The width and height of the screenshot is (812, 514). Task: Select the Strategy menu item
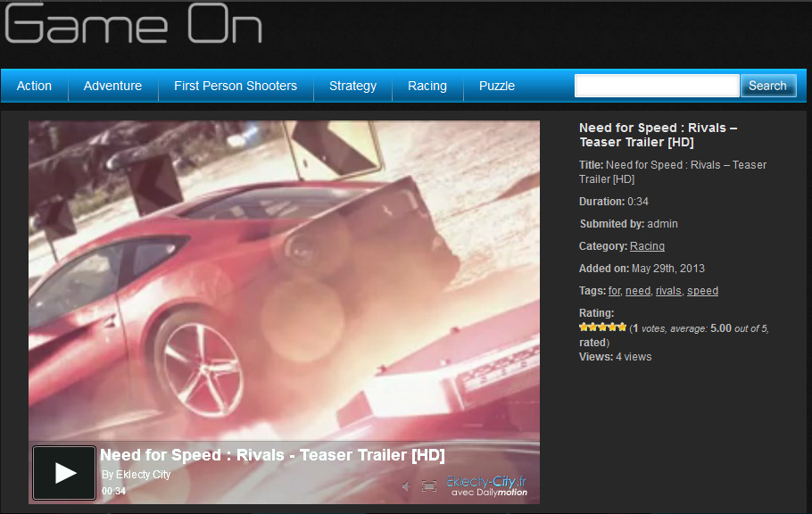352,86
